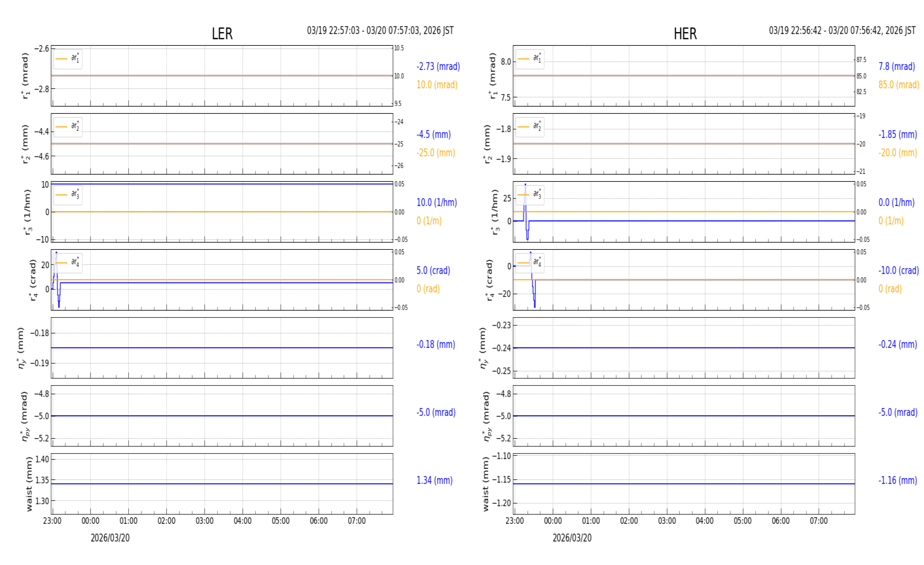Click the legend in the LER r3* panel

click(x=67, y=195)
